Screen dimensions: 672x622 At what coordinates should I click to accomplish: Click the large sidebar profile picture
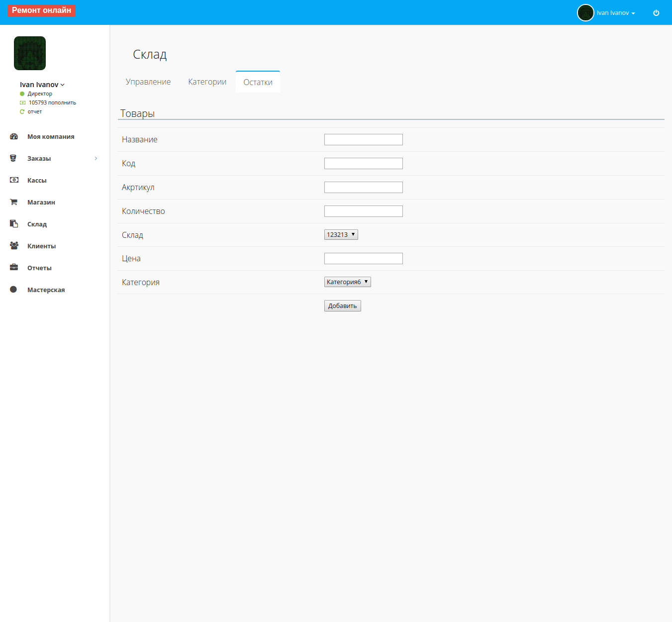point(30,53)
